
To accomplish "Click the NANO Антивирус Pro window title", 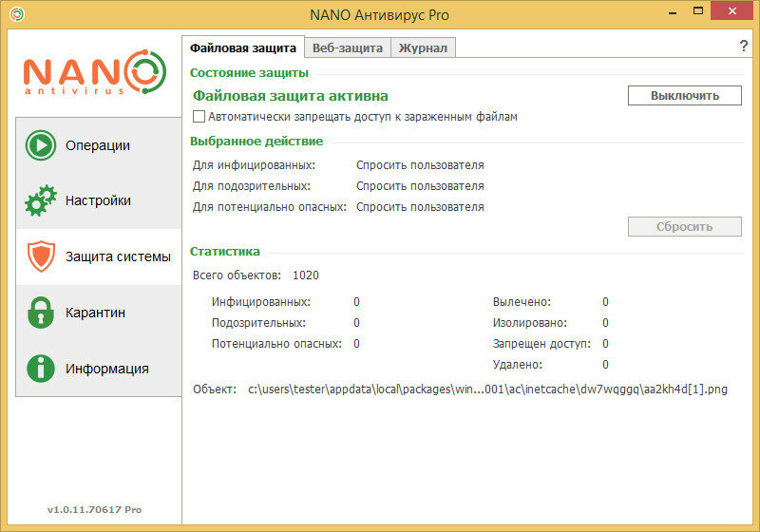I will click(379, 15).
